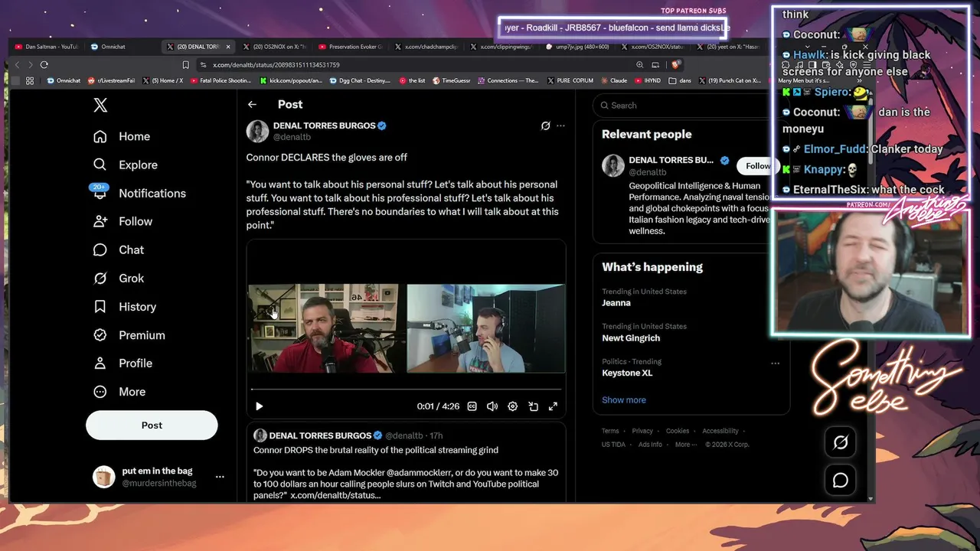This screenshot has width=980, height=551.
Task: Click the Brave shields lion icon
Action: coord(677,65)
